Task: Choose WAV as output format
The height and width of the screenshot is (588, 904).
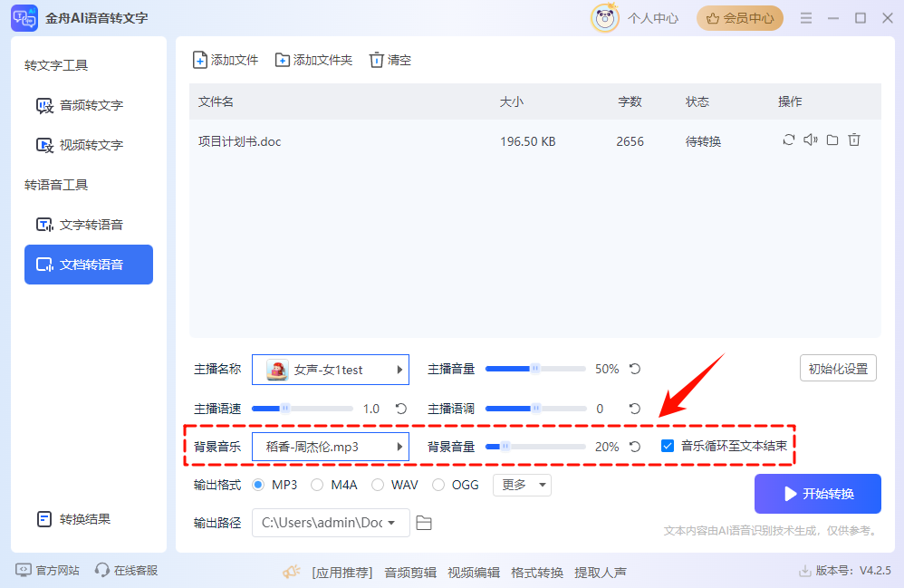Action: tap(377, 485)
